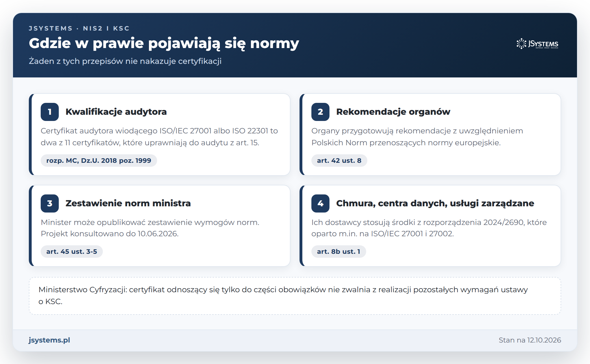Open the jsystems.pl footer link

pyautogui.click(x=49, y=340)
